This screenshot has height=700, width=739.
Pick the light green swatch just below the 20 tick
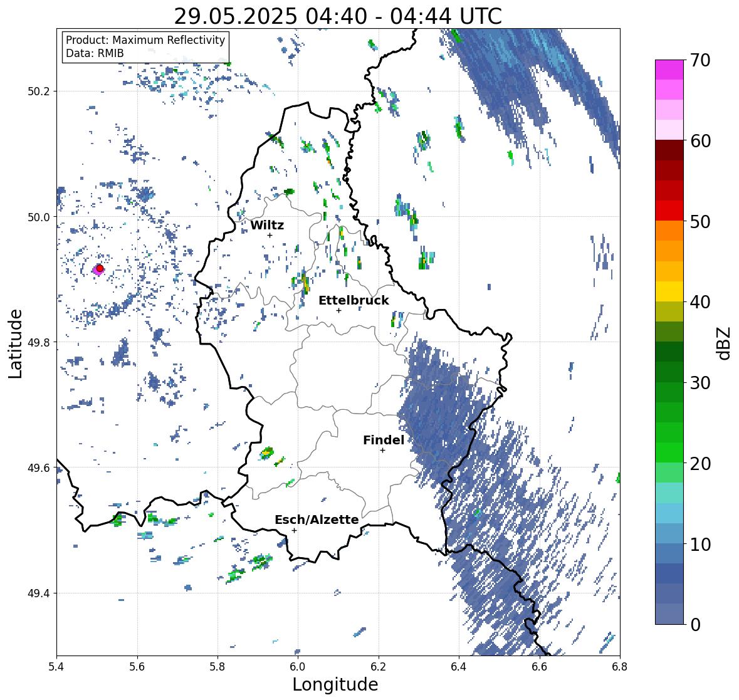coord(669,473)
